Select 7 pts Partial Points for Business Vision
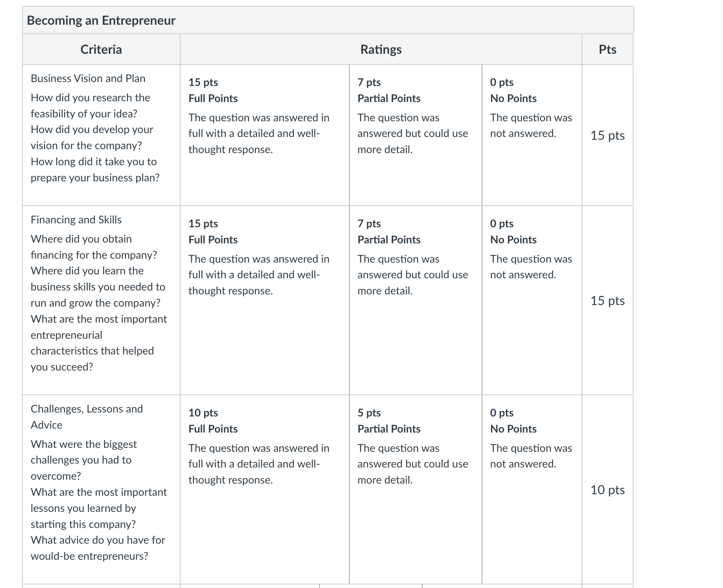Screen dimensions: 723x588 415,135
